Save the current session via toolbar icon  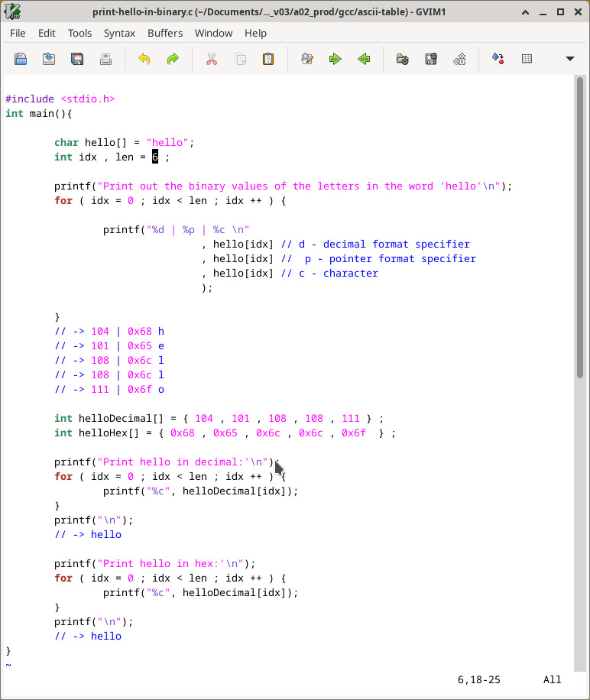[x=431, y=59]
